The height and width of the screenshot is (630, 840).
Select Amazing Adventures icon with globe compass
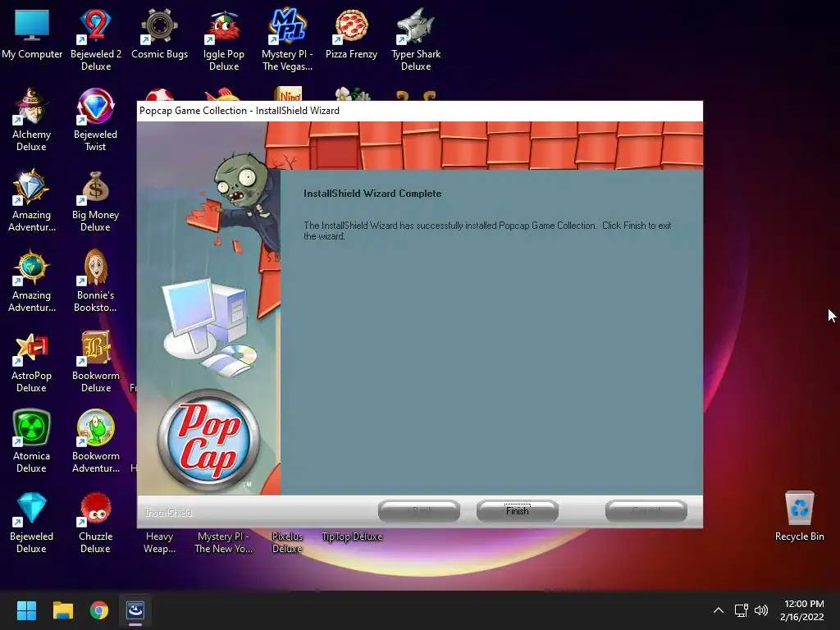click(32, 281)
